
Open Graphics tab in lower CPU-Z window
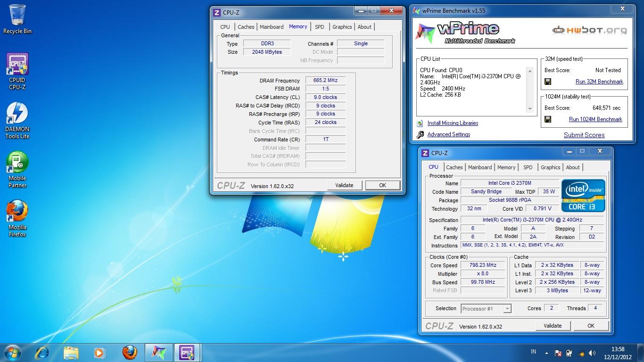(x=550, y=167)
